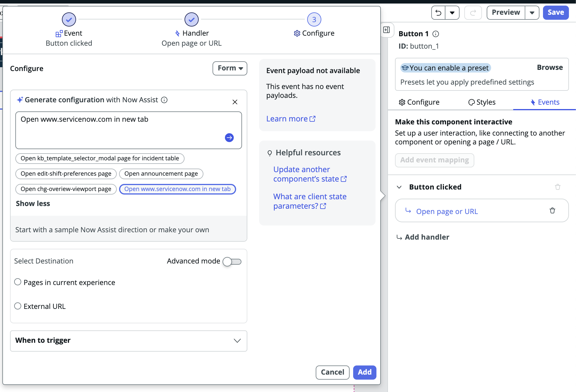Viewport: 576px width, 392px height.
Task: Click the undo icon in toolbar
Action: [438, 13]
